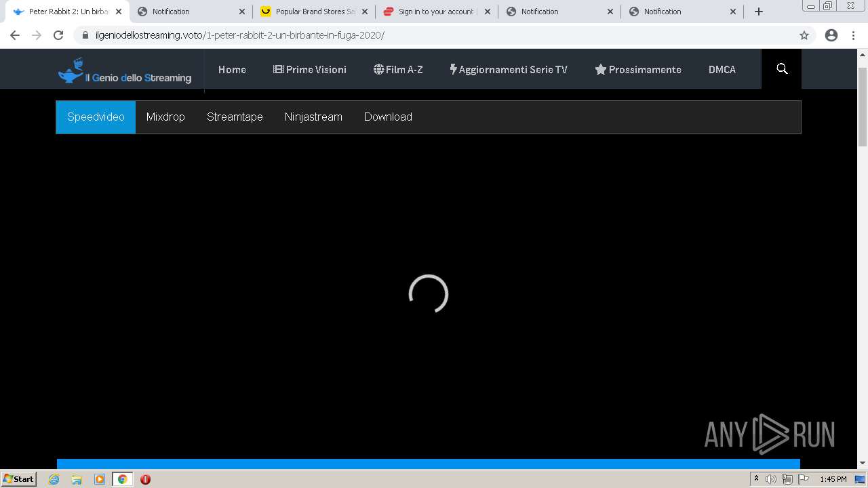Select the Download tab
This screenshot has width=868, height=488.
click(388, 117)
